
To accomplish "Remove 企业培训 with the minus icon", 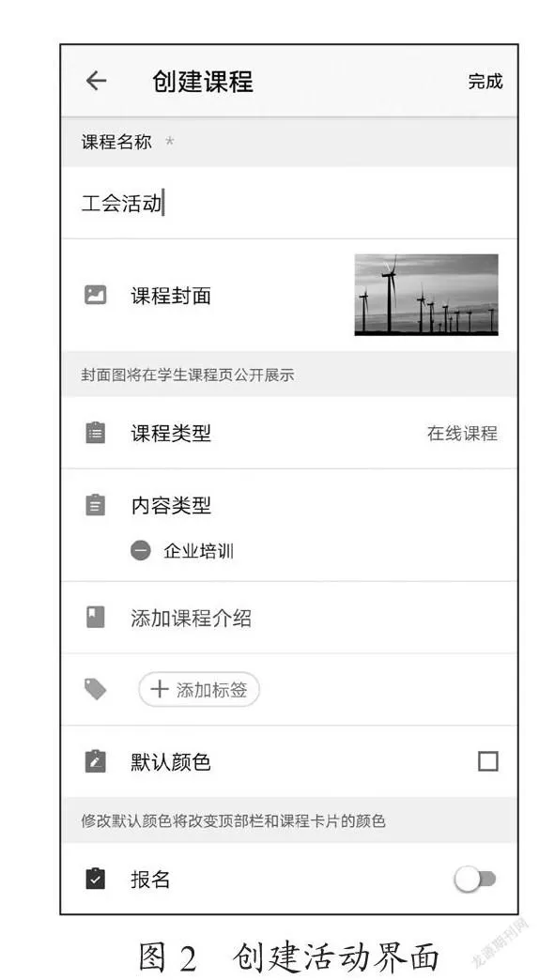I will [x=141, y=551].
